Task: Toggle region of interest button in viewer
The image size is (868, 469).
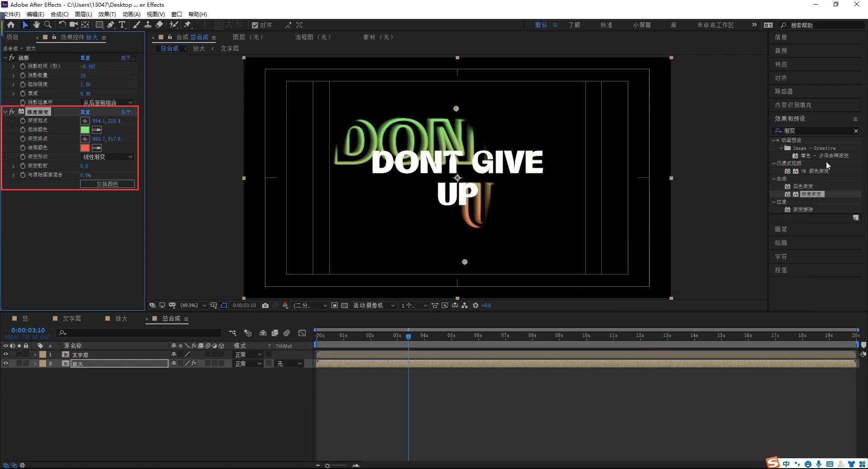Action: (x=335, y=306)
